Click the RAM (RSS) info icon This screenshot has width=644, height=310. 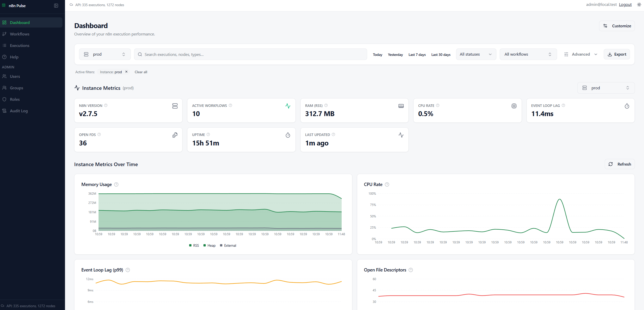point(326,105)
